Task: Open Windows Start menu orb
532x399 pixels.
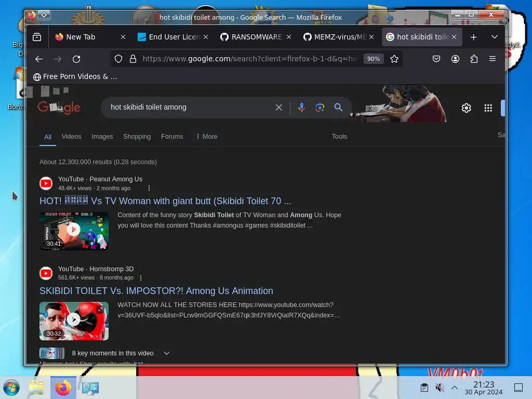Action: click(x=11, y=388)
